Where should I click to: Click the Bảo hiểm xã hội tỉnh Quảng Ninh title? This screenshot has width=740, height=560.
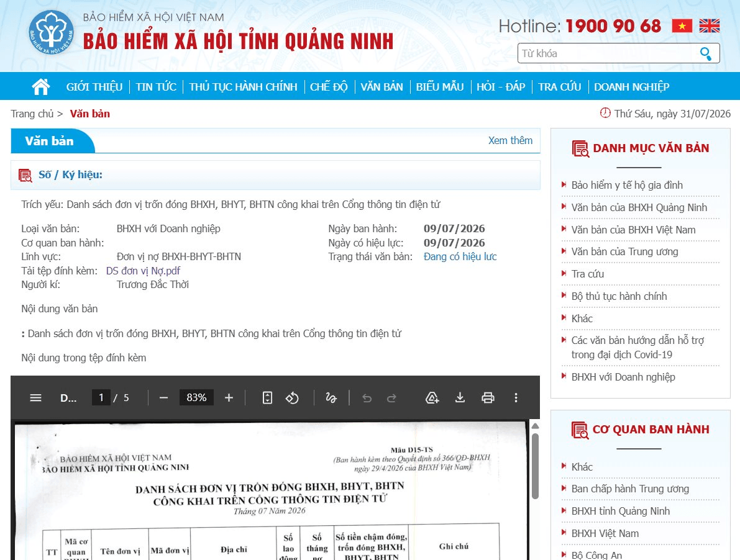tap(238, 42)
